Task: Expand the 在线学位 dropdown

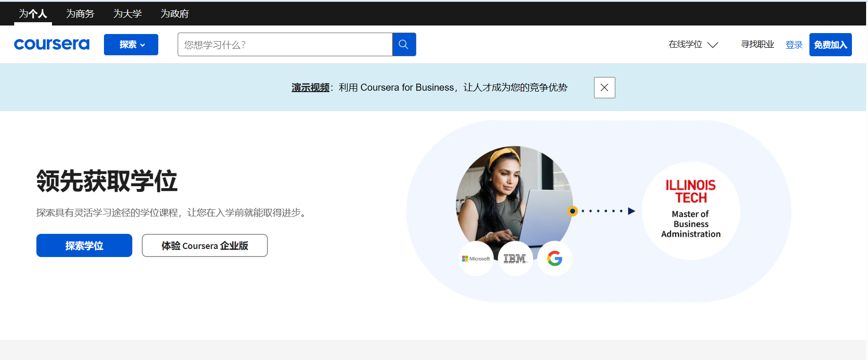Action: click(x=693, y=44)
